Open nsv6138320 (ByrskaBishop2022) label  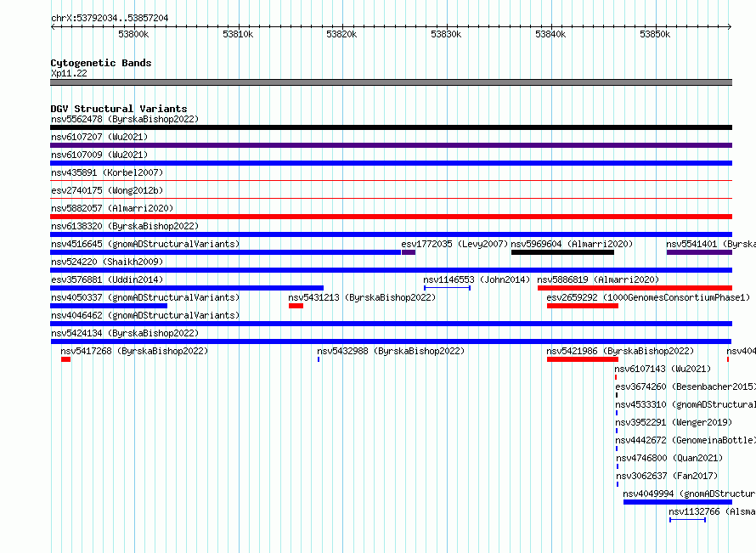pyautogui.click(x=125, y=226)
